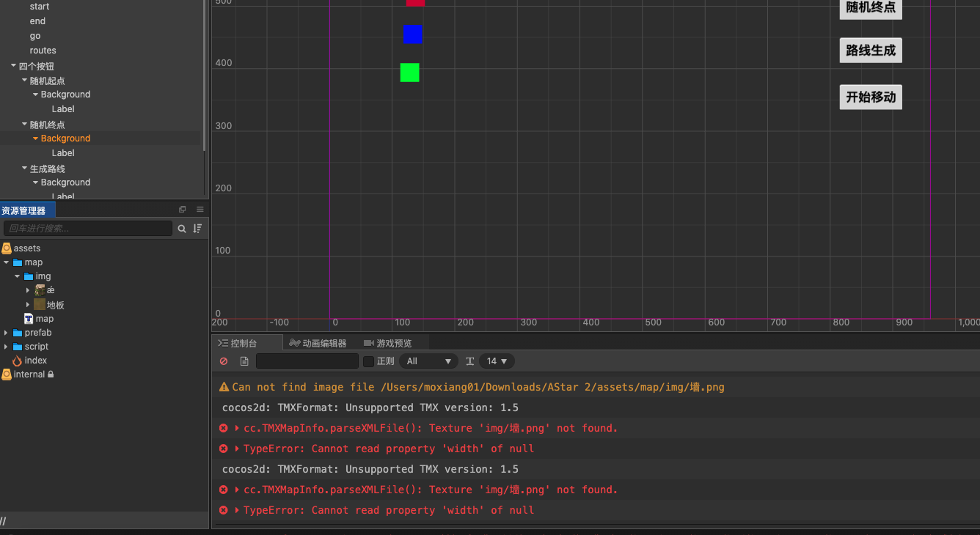The image size is (980, 535).
Task: Focus the asset manager search field
Action: click(x=88, y=229)
